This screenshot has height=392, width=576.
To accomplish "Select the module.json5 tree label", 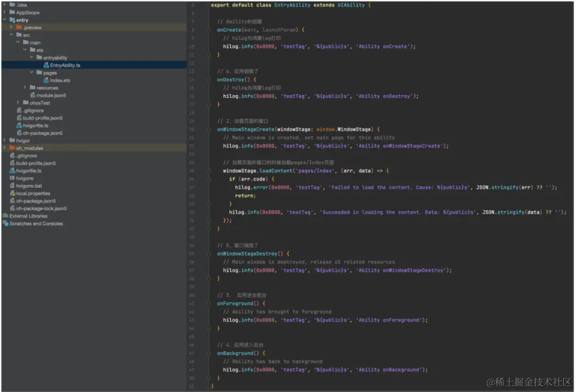I will (51, 95).
